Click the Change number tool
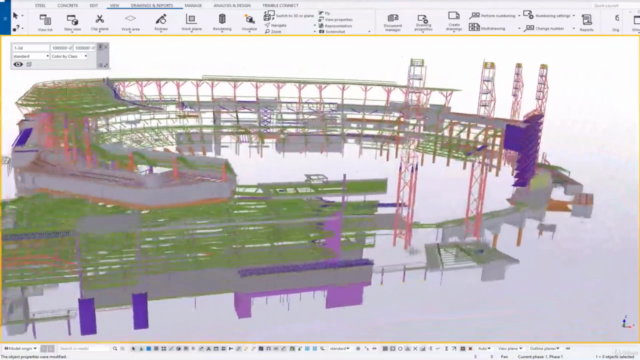Image resolution: width=640 pixels, height=360 pixels. tap(544, 28)
